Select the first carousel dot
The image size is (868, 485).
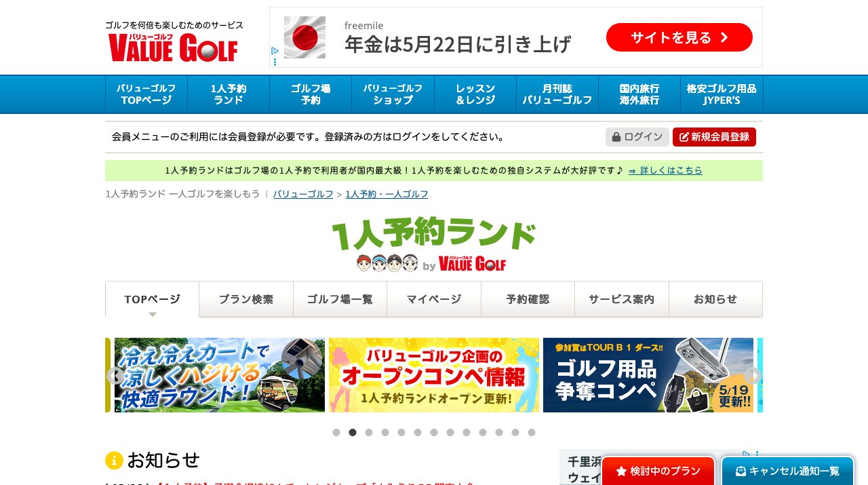click(x=336, y=432)
